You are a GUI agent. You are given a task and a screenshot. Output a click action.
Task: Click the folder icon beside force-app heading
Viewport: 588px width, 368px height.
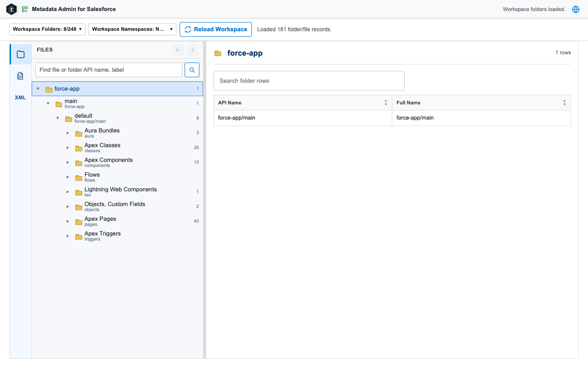point(218,53)
